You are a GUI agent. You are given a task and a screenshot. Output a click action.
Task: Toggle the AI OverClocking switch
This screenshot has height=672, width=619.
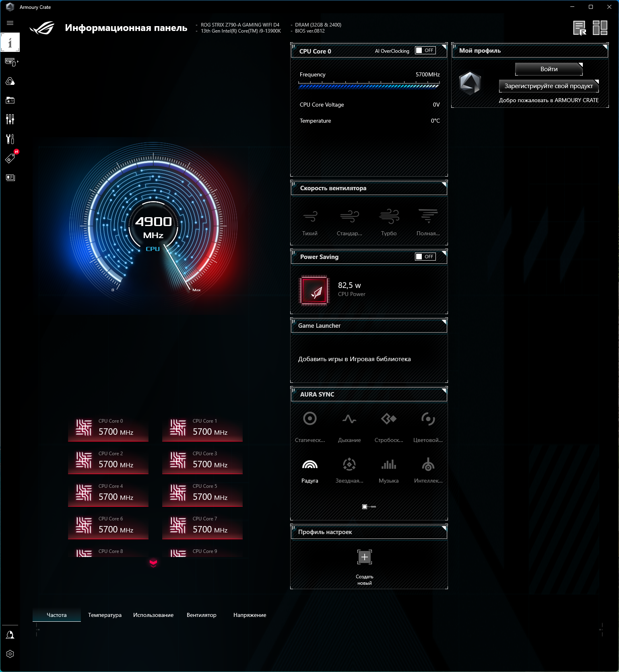425,51
